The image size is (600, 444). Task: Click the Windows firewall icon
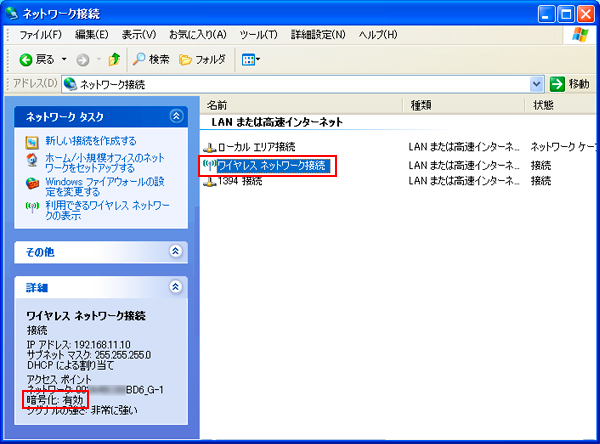32,183
